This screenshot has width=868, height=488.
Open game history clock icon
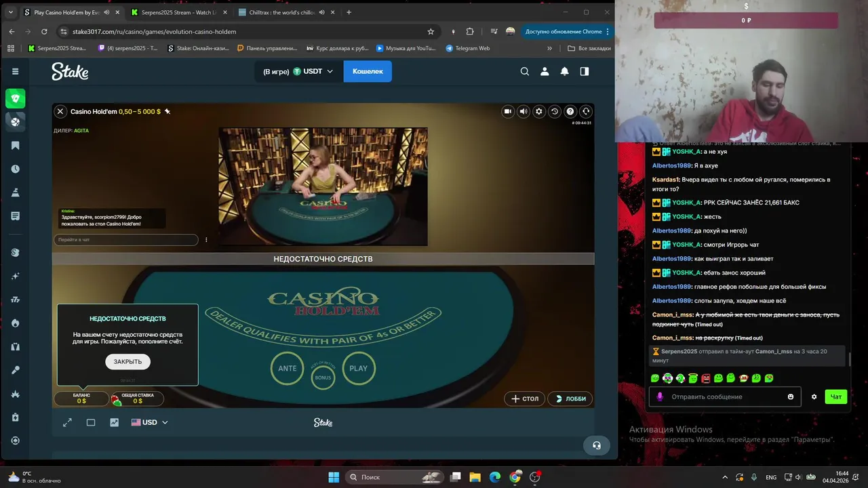[555, 112]
